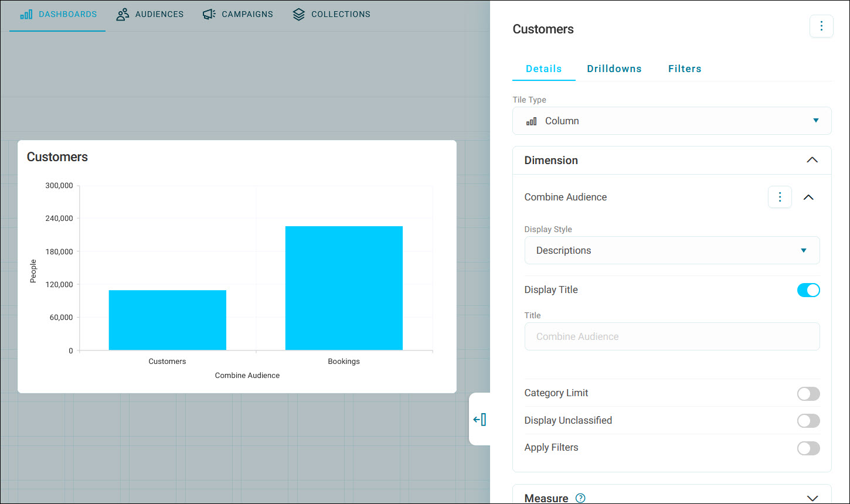Click the Campaigns megaphone icon
Viewport: 850px width, 504px height.
(209, 14)
